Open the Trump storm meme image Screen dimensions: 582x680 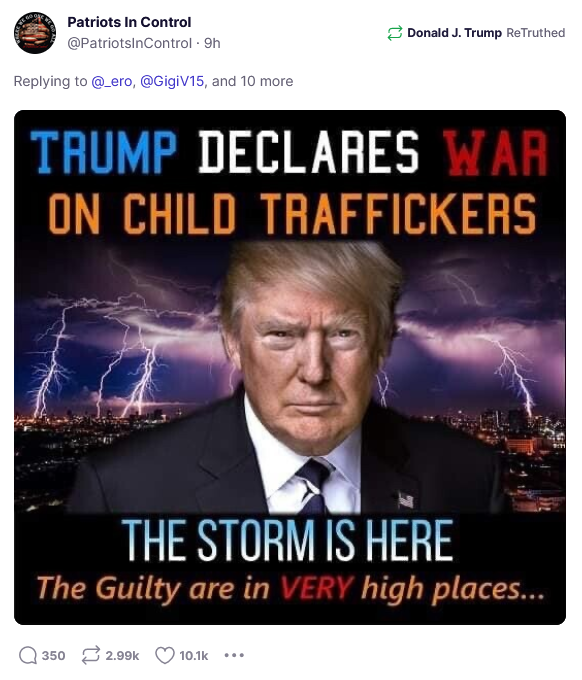pos(290,367)
